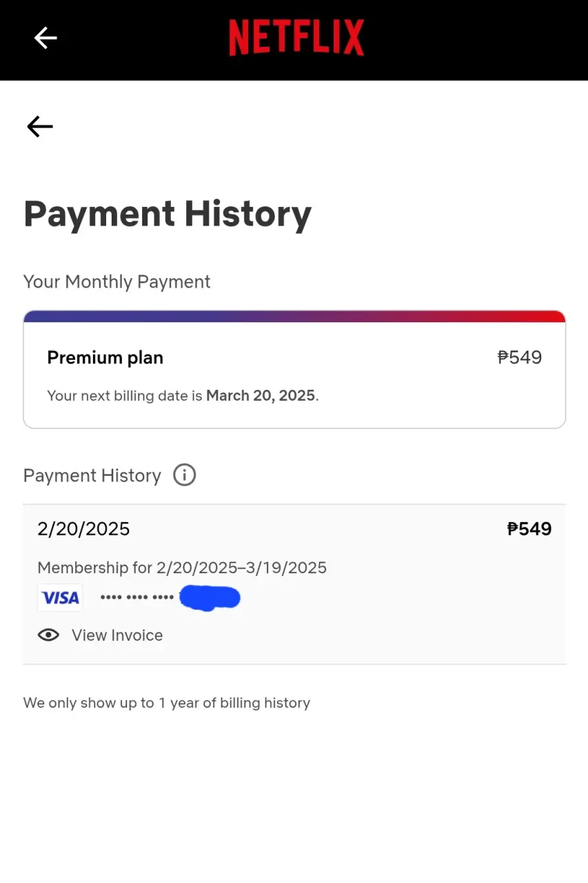
Task: Click the bold ₱549 amount in the history row
Action: click(x=529, y=529)
